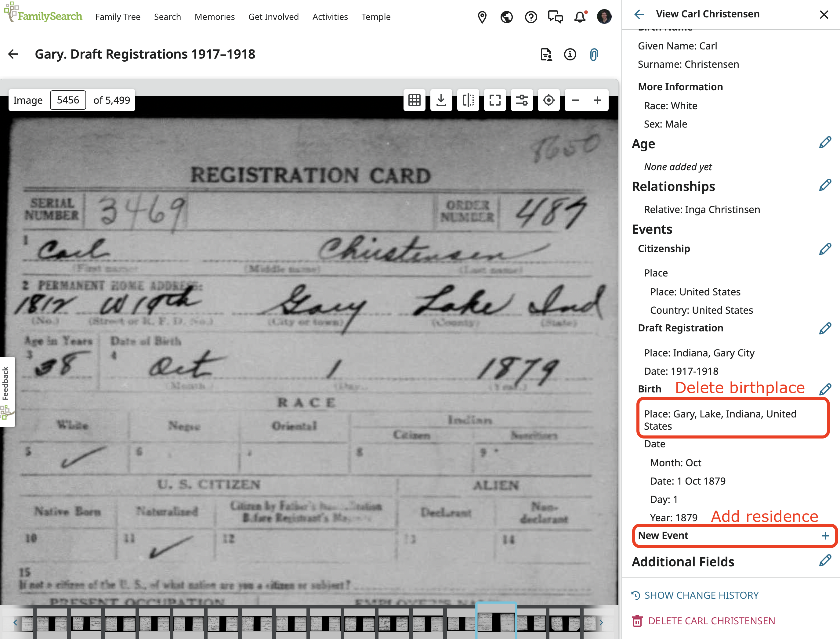Open the Search menu

(x=167, y=17)
